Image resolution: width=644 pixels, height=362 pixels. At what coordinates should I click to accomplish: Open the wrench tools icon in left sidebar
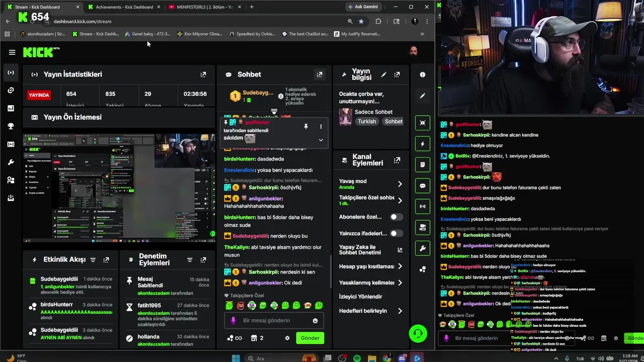(x=11, y=162)
